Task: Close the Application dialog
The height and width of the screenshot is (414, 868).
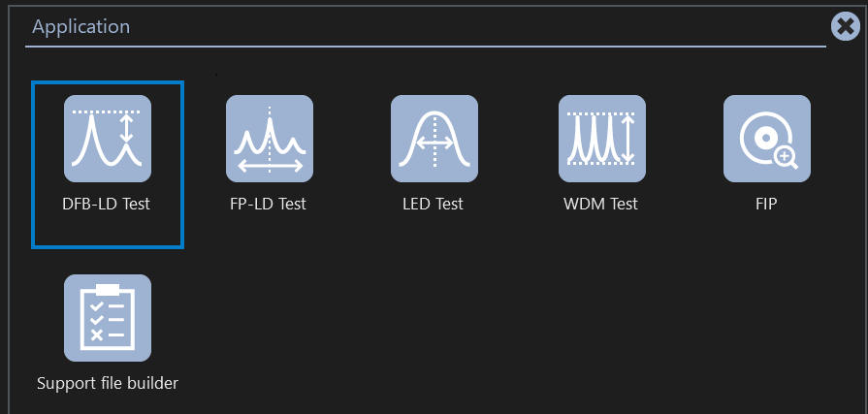Action: pos(846,27)
